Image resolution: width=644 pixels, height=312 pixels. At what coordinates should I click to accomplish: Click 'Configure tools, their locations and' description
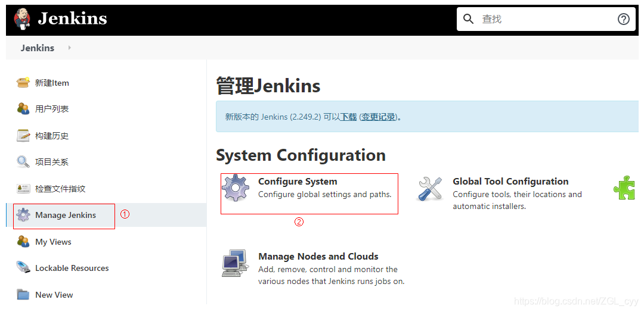tap(517, 194)
